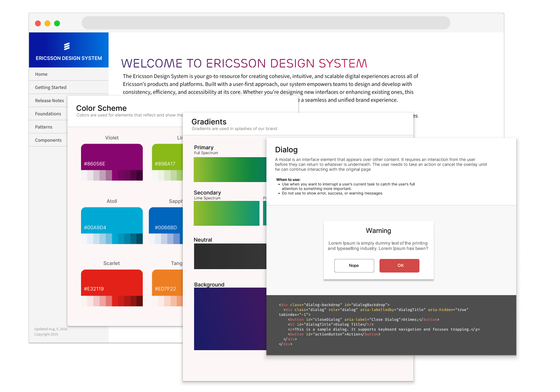Screen dimensions: 560x392
Task: Click the ERICSSON DESIGN SYSTEM sidebar title
Action: click(x=69, y=58)
